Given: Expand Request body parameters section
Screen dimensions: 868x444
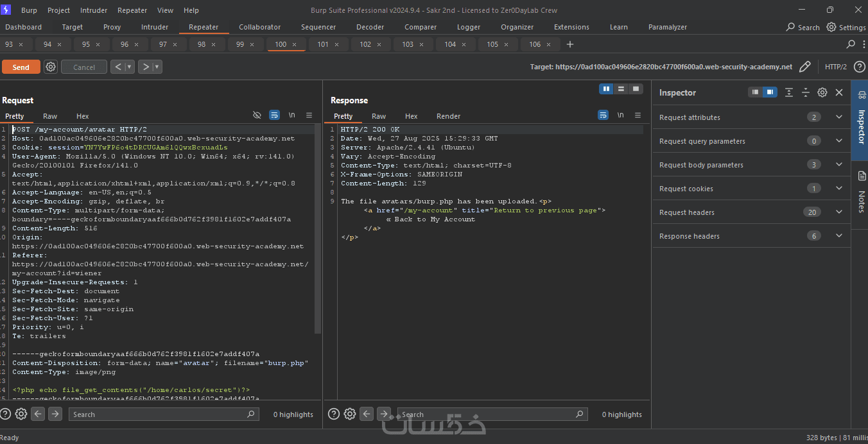Looking at the screenshot, I should point(838,164).
